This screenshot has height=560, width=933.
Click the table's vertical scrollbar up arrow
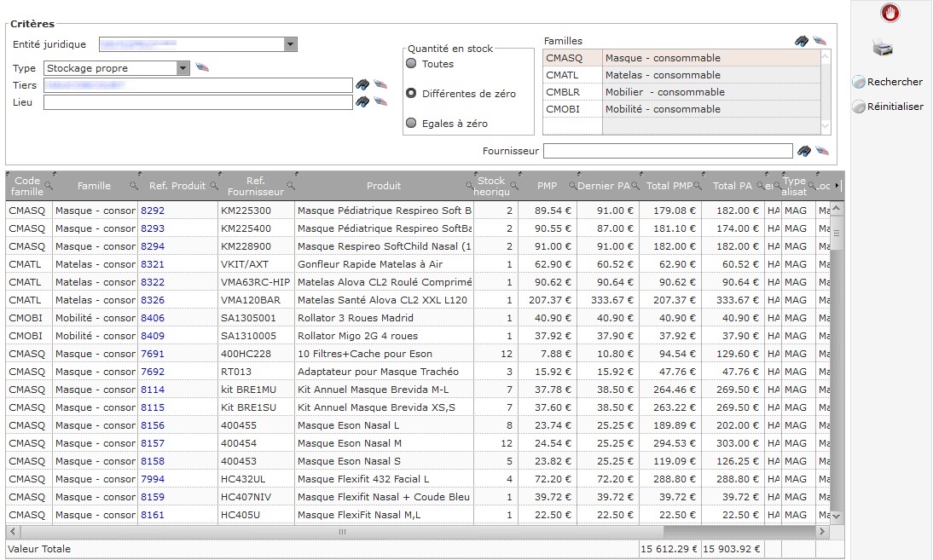point(836,208)
